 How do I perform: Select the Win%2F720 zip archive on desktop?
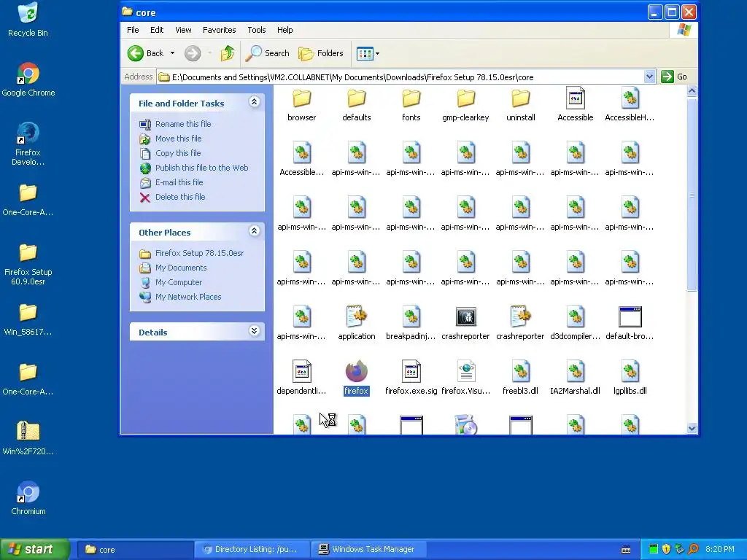[x=28, y=437]
